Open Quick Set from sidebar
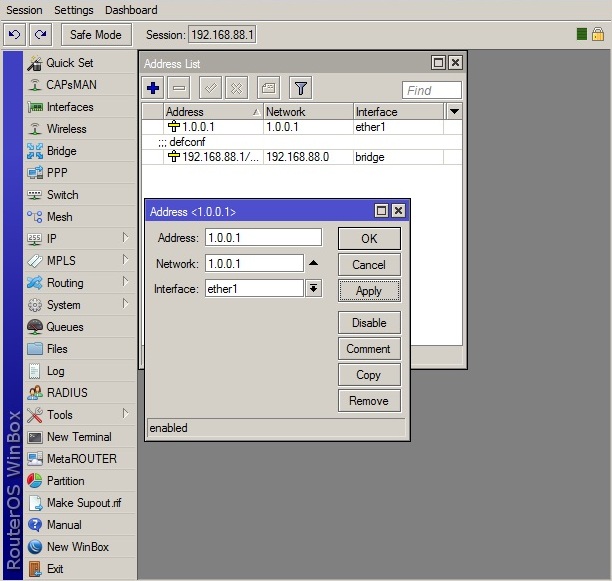 tap(80, 63)
